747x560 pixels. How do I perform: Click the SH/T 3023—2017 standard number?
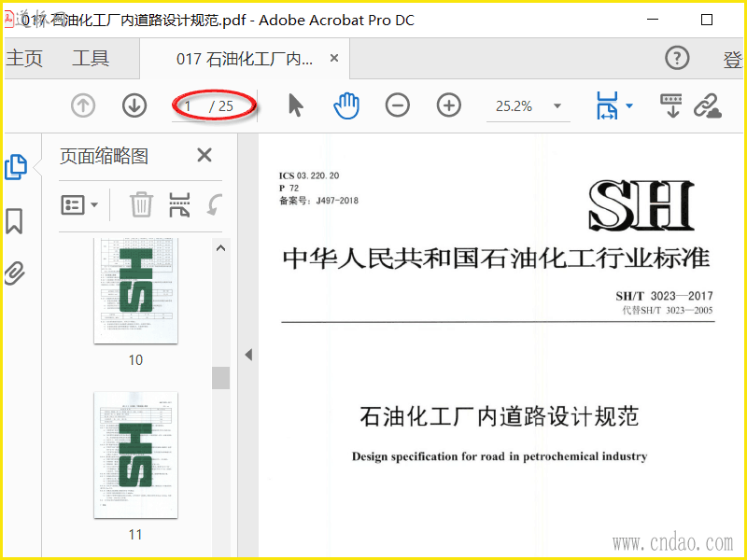click(664, 296)
